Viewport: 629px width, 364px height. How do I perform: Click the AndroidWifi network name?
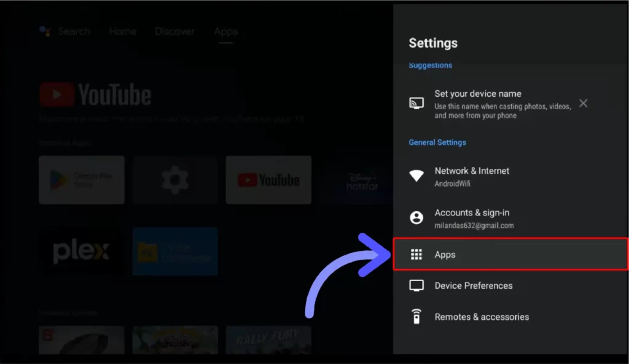[453, 184]
